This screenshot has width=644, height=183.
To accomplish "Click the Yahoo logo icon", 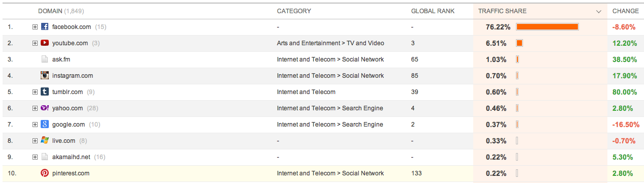I will (45, 108).
